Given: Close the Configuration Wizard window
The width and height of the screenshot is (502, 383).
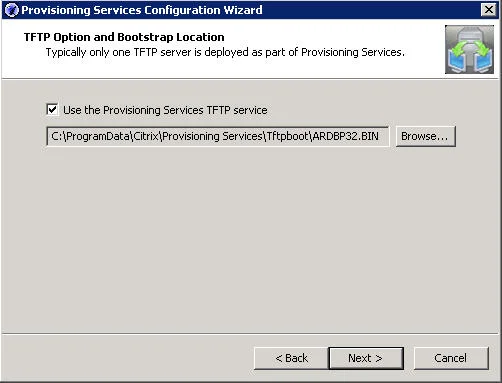Looking at the screenshot, I should (x=489, y=9).
